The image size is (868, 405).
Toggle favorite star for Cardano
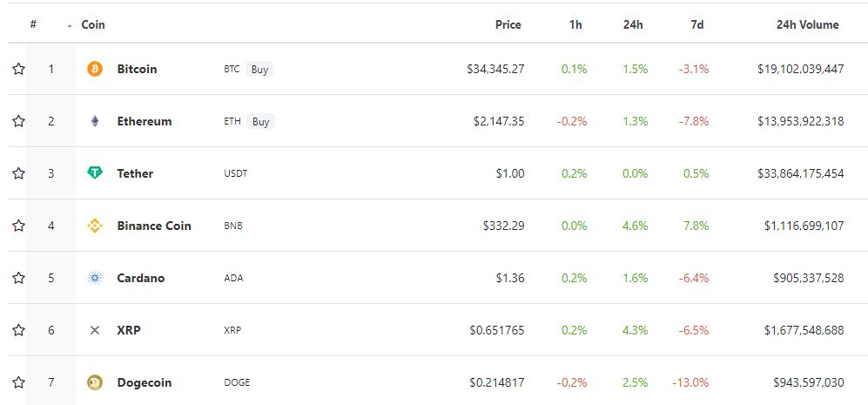(x=19, y=278)
